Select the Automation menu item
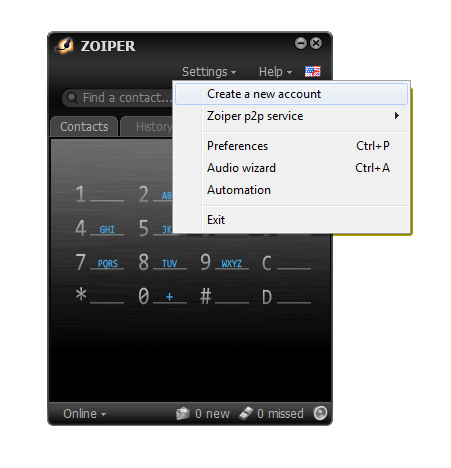This screenshot has width=451, height=468. coord(292,190)
